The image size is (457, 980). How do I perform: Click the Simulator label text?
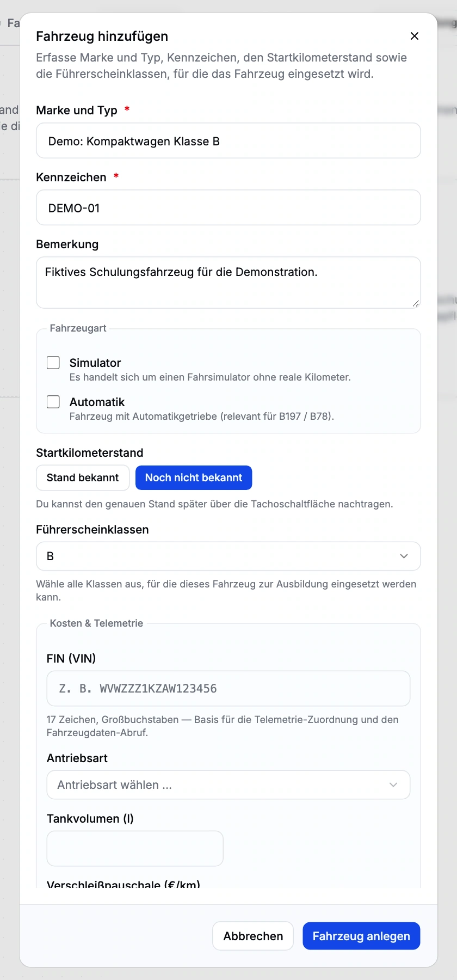[x=95, y=363]
